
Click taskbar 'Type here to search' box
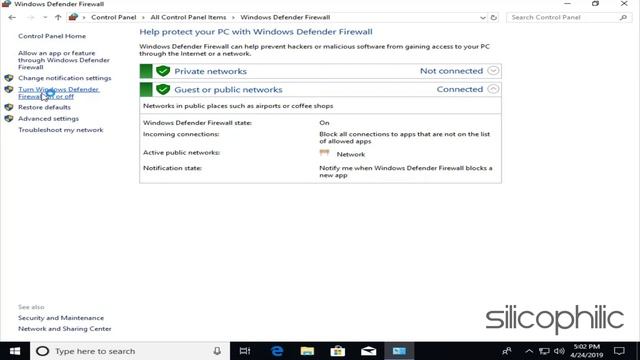pos(130,351)
